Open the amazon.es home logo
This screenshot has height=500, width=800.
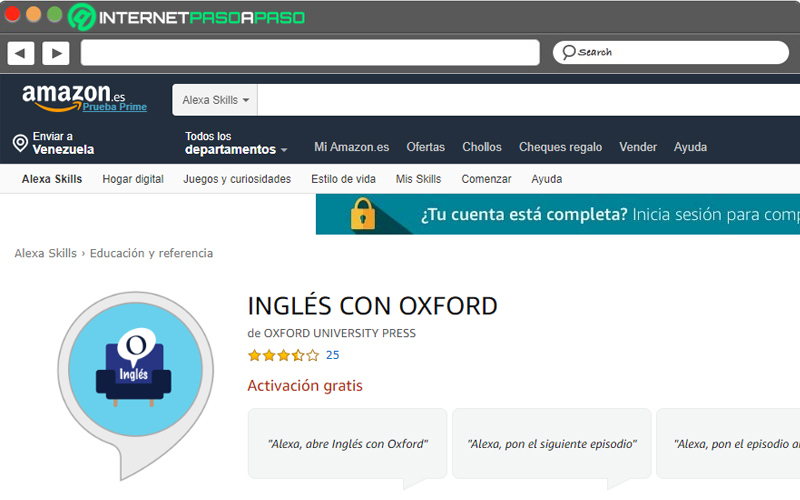73,96
